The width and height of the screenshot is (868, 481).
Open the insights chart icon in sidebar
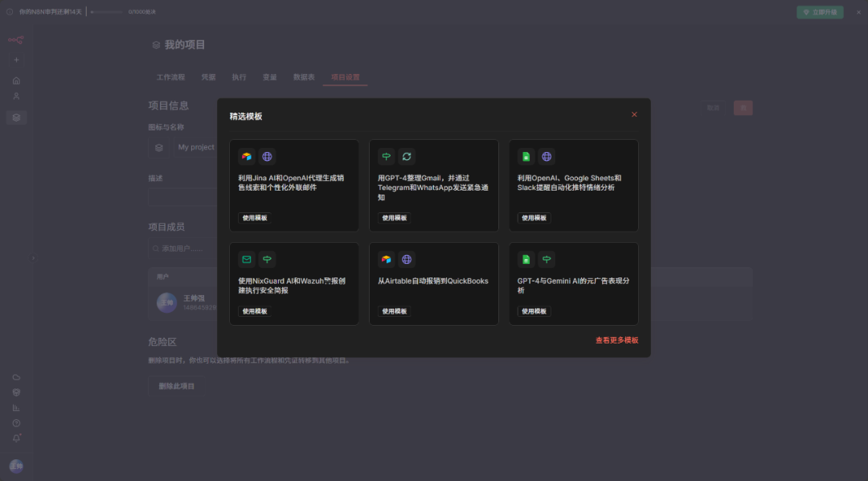pos(16,408)
